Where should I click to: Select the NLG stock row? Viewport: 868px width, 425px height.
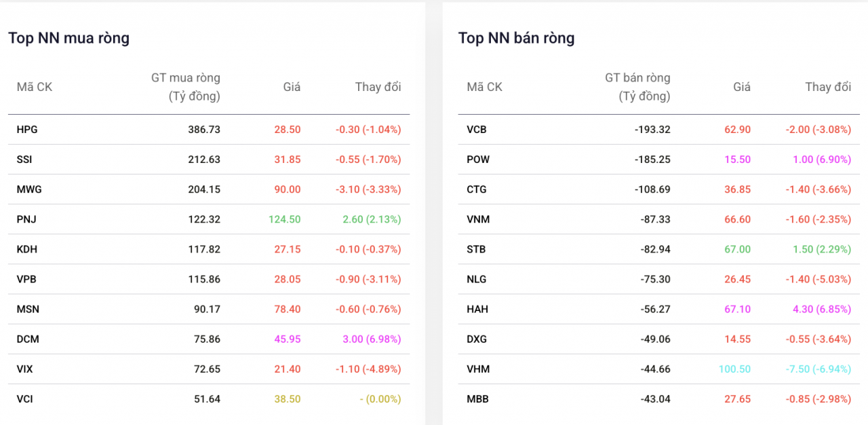coord(477,279)
